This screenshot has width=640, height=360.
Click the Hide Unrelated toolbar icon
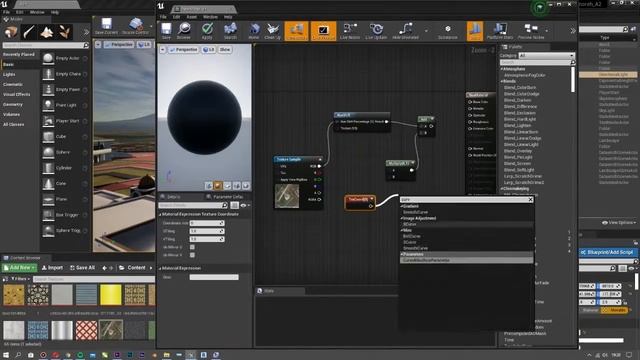click(x=405, y=31)
